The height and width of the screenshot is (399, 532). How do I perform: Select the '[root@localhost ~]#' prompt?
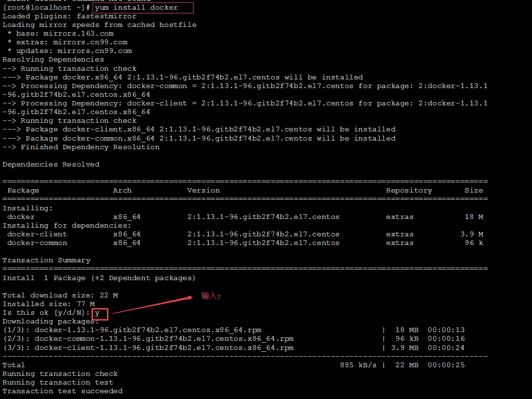[x=47, y=8]
